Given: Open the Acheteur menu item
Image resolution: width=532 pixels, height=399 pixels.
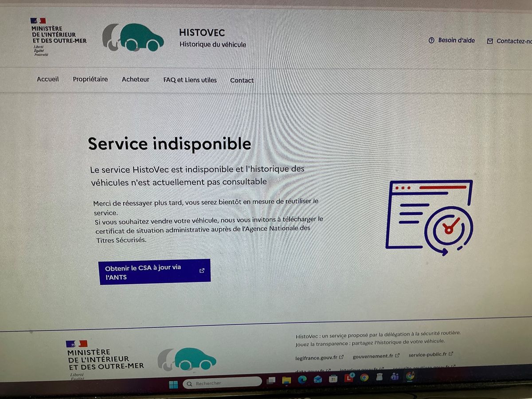Looking at the screenshot, I should [x=136, y=80].
